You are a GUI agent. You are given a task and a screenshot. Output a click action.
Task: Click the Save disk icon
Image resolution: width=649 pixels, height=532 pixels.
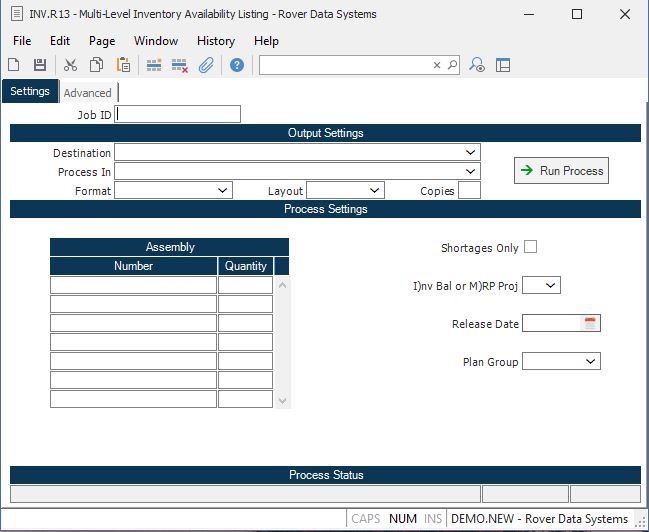click(x=40, y=65)
